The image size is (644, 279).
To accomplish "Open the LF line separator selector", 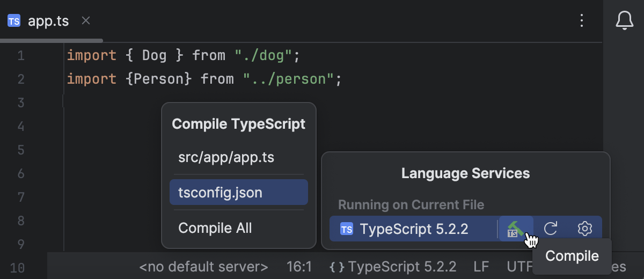I will [481, 267].
